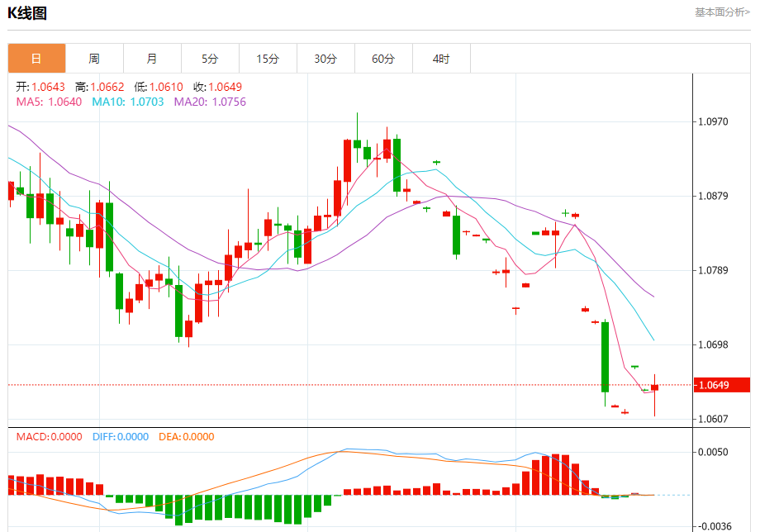Click the 1.0698 axis label

click(x=713, y=344)
